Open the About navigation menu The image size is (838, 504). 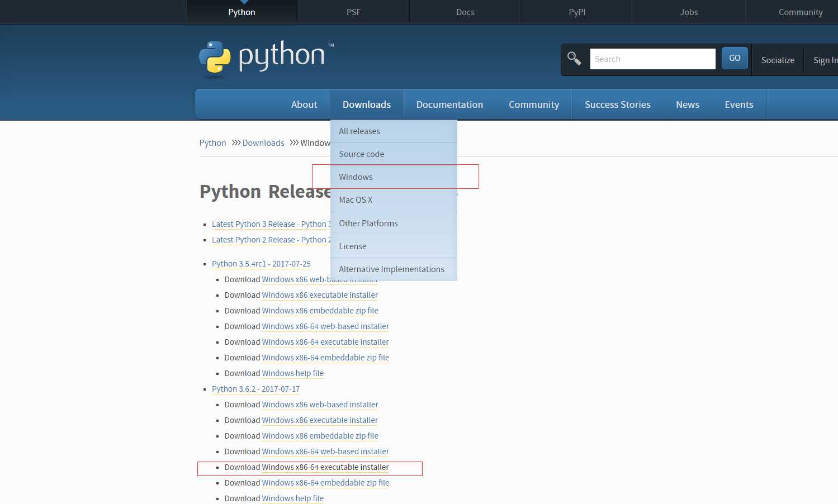[x=304, y=104]
